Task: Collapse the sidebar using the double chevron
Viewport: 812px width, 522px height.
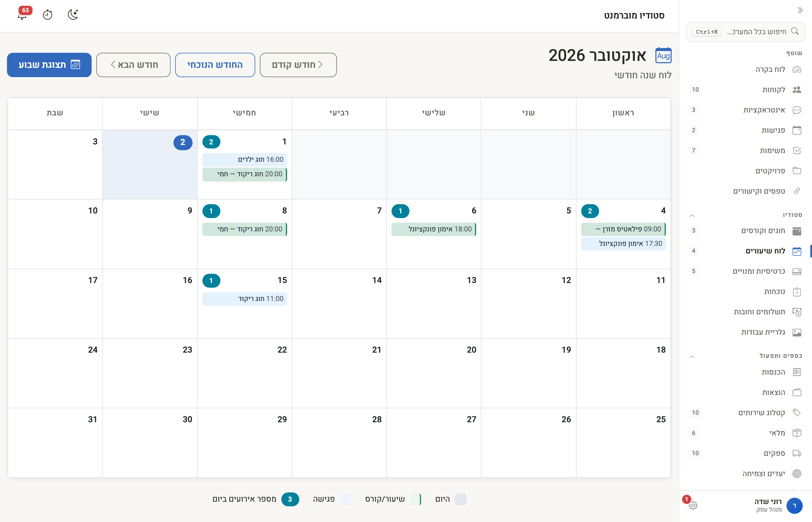Action: (x=800, y=10)
